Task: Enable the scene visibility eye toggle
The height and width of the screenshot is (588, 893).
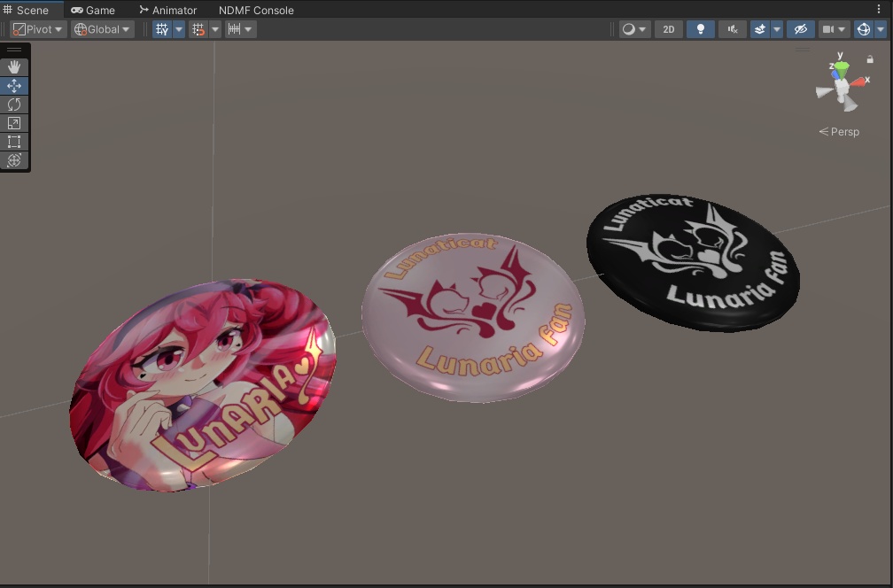Action: coord(799,29)
